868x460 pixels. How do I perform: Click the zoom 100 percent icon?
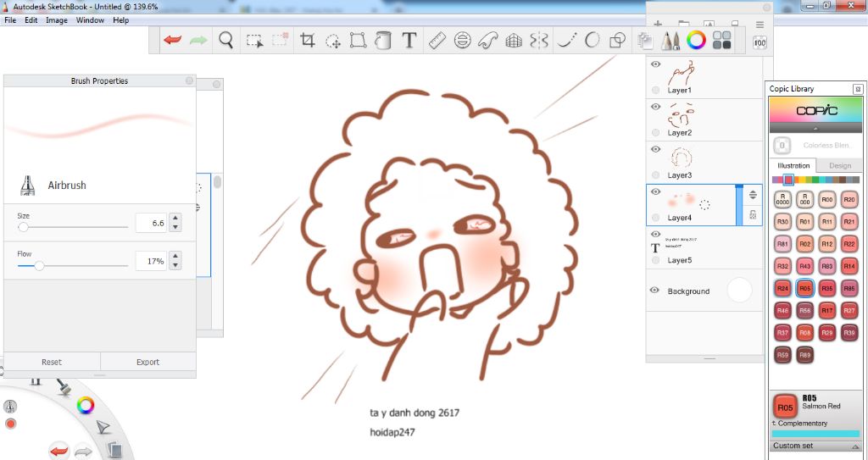[760, 42]
